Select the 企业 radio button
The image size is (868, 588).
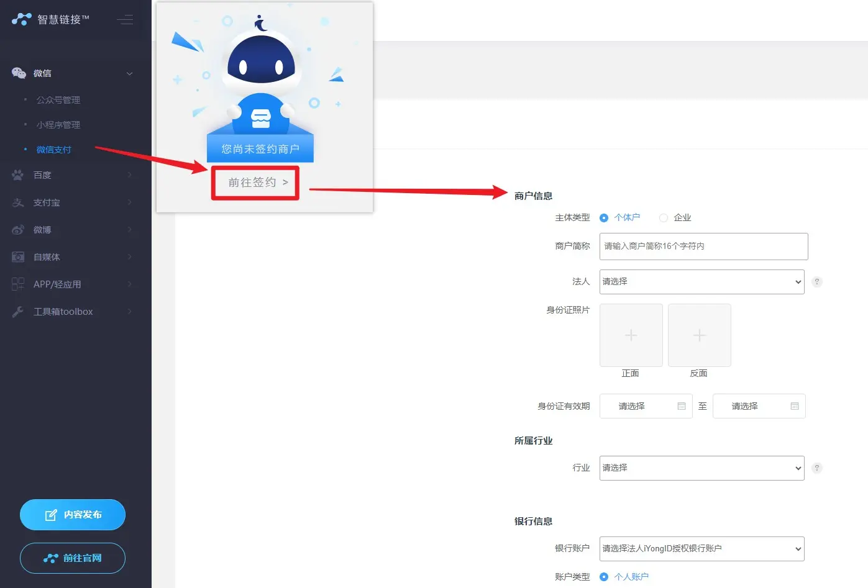click(664, 218)
